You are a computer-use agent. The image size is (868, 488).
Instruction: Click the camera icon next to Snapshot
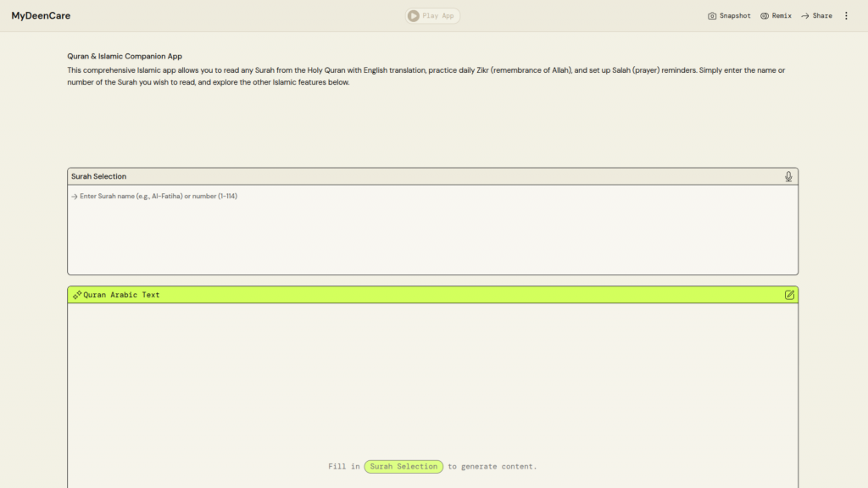pos(712,16)
